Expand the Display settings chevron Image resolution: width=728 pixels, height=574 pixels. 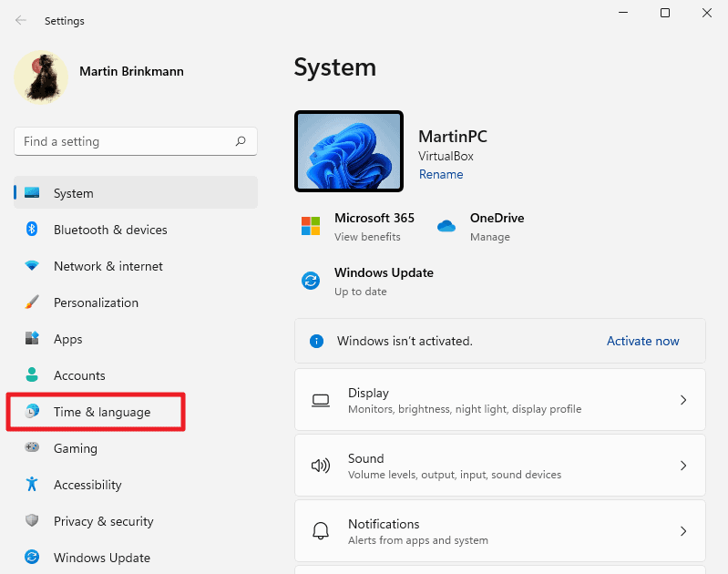click(683, 400)
